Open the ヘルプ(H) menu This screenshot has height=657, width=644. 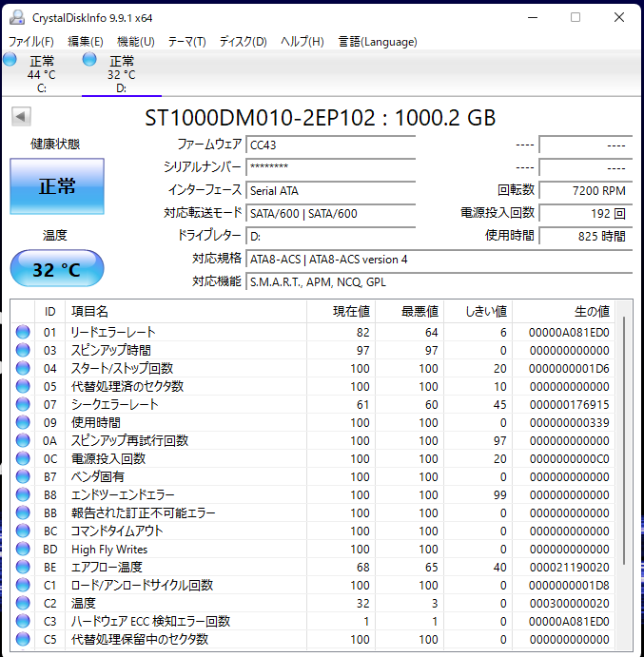click(302, 42)
